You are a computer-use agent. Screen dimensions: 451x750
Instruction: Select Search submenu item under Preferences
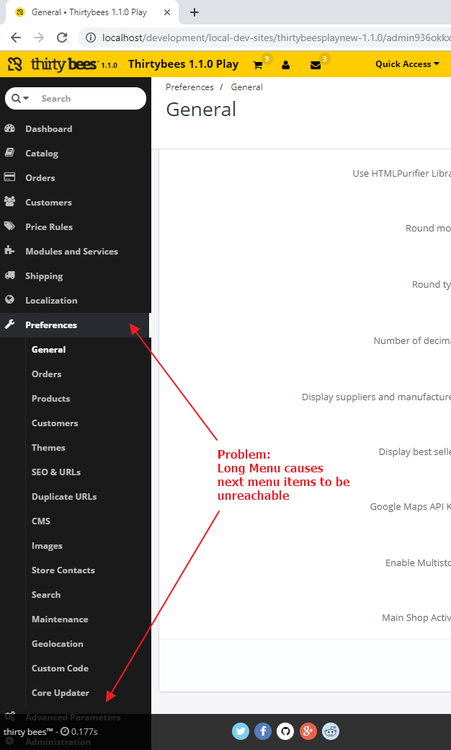(x=46, y=595)
